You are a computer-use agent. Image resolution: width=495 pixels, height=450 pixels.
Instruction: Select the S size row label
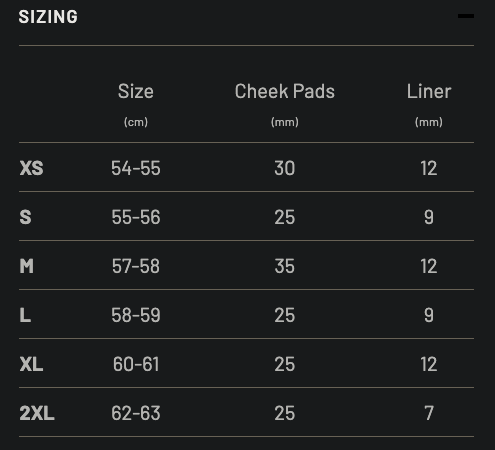click(x=25, y=217)
